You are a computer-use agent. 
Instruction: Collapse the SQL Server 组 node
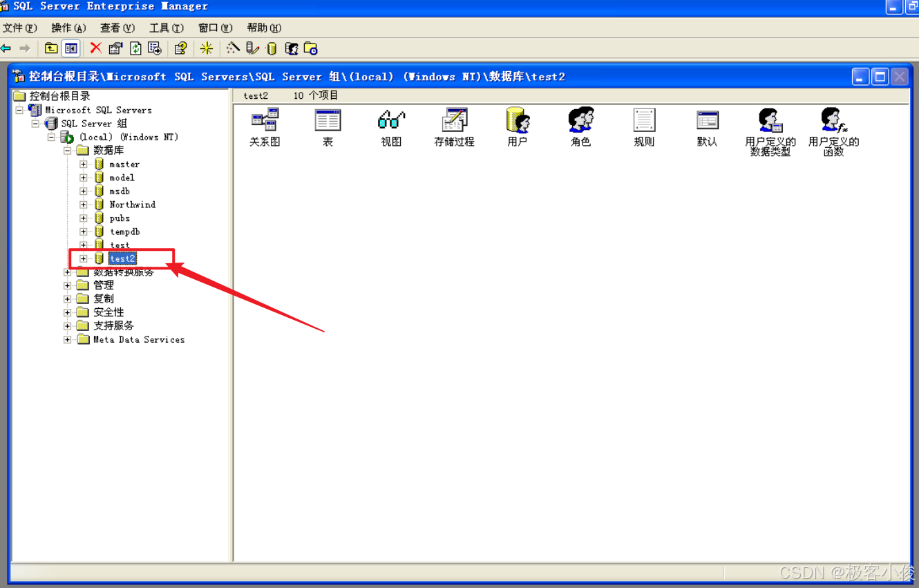(35, 124)
